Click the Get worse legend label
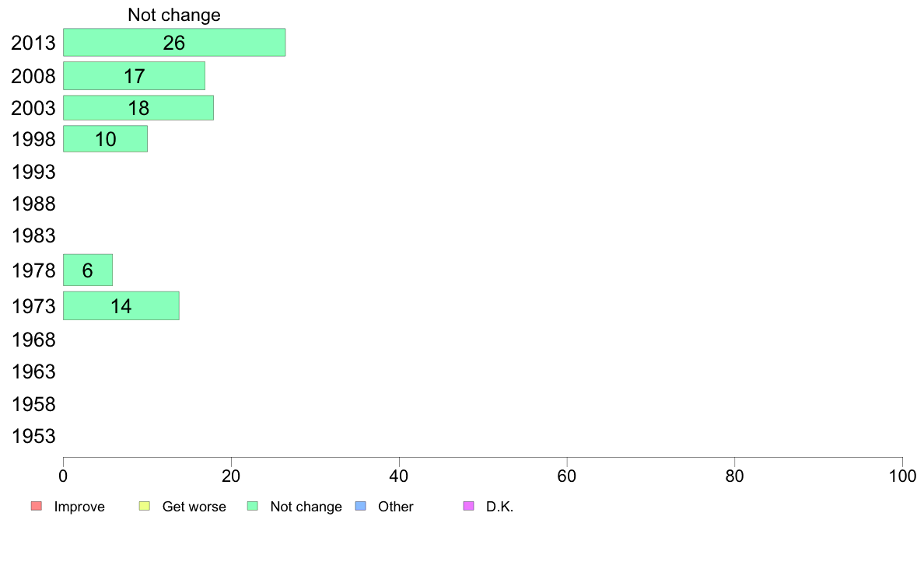This screenshot has height=572, width=924. click(x=194, y=507)
